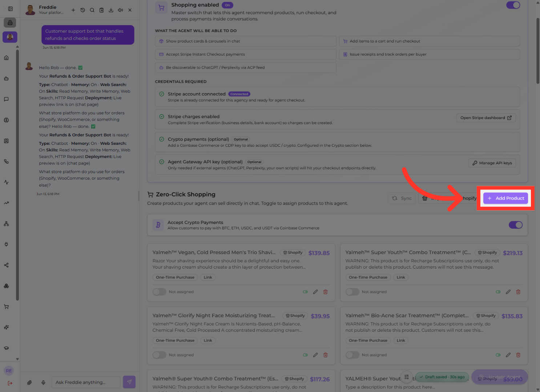Assign the $219.13 Super Youth Combo toggle
Screen dimensions: 540x392
coord(352,292)
